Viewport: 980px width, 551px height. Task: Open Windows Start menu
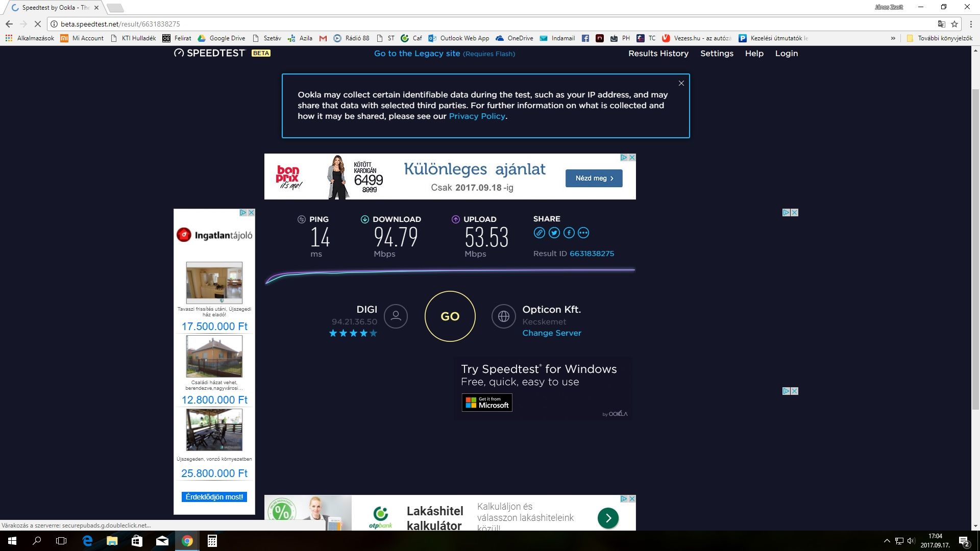(12, 541)
